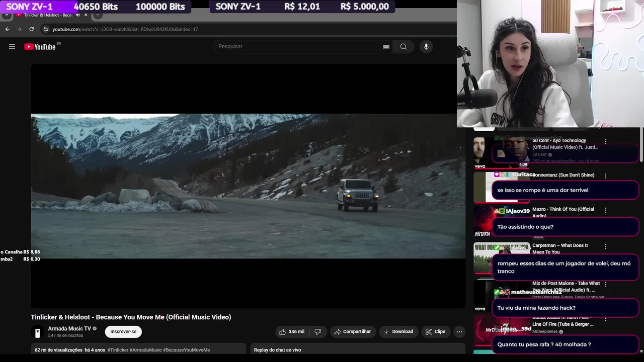Click the #Tinlicker hashtag link
The height and width of the screenshot is (362, 644).
118,350
